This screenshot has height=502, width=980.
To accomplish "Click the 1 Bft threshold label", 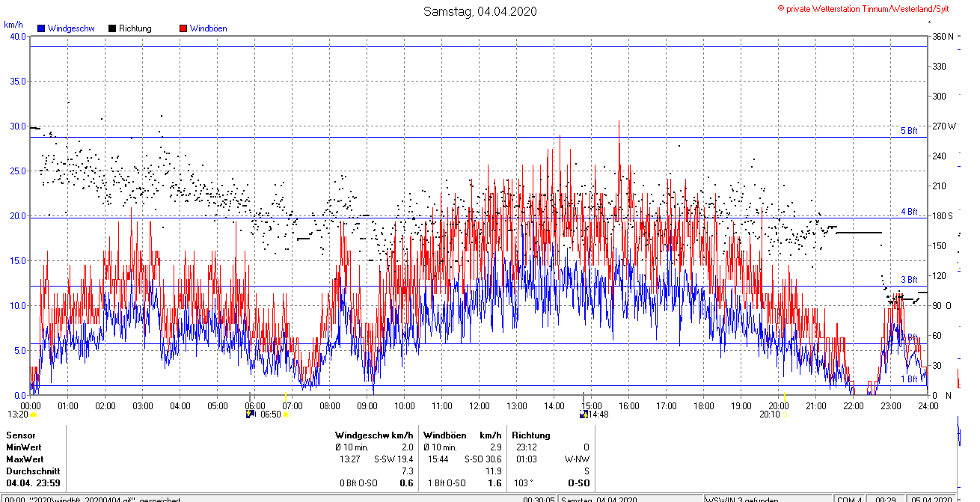I will click(909, 379).
